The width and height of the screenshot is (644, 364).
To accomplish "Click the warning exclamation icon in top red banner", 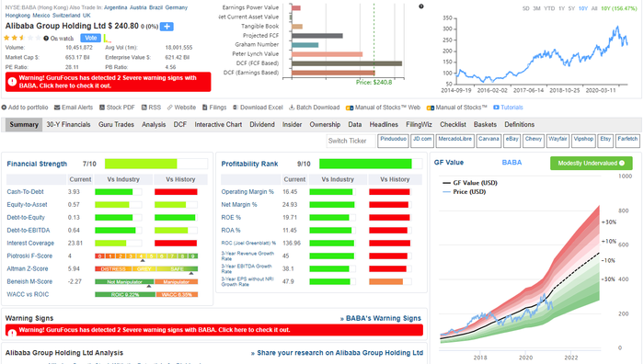I will [x=12, y=82].
